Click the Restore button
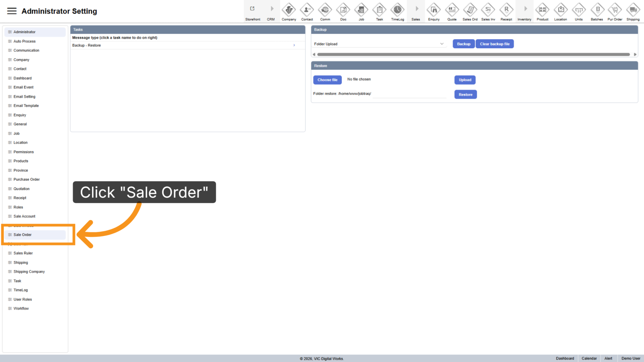This screenshot has height=362, width=644. (x=466, y=95)
